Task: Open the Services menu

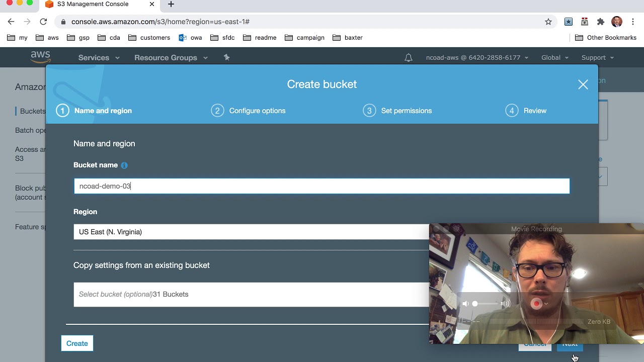Action: point(99,58)
